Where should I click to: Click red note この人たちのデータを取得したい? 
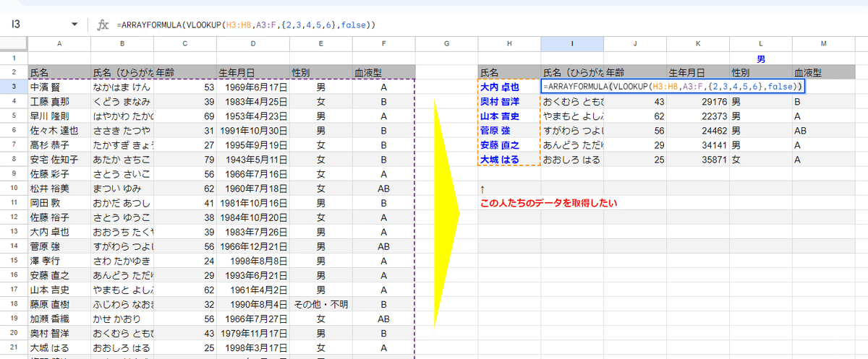click(x=549, y=203)
